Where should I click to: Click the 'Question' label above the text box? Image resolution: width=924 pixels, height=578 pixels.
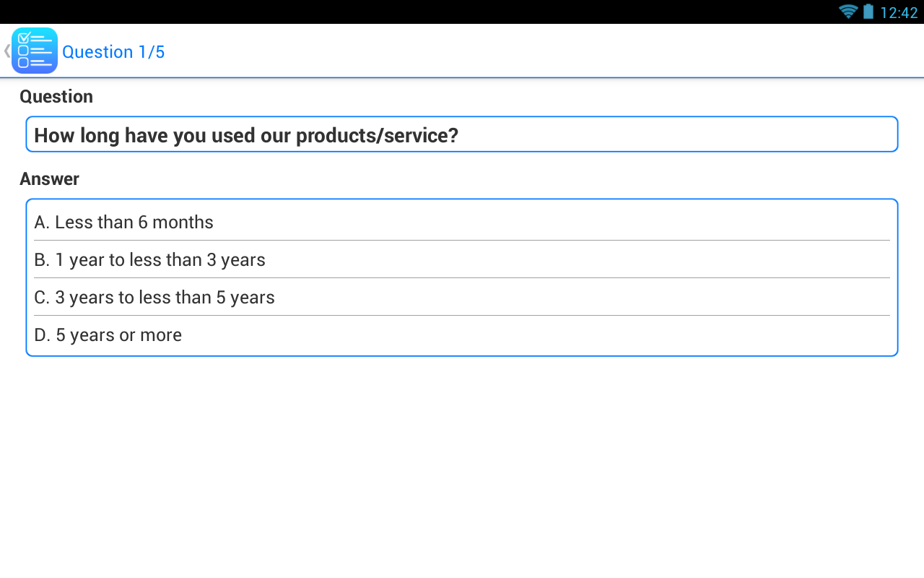pos(56,96)
